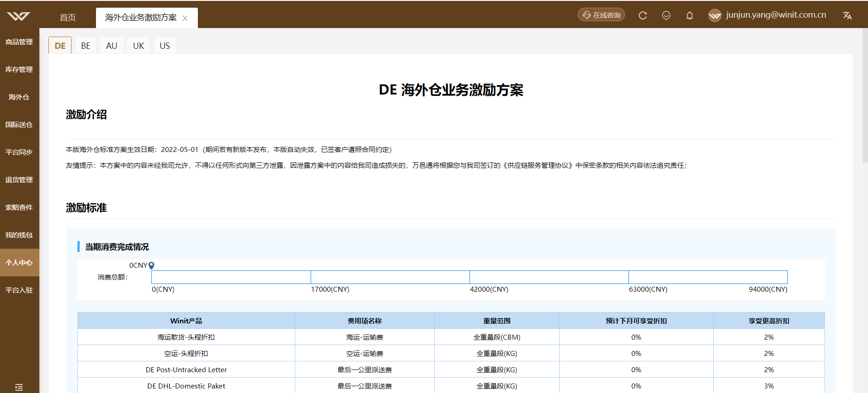Image resolution: width=868 pixels, height=393 pixels.
Task: Open 索赔查件 in the sidebar
Action: 19,208
